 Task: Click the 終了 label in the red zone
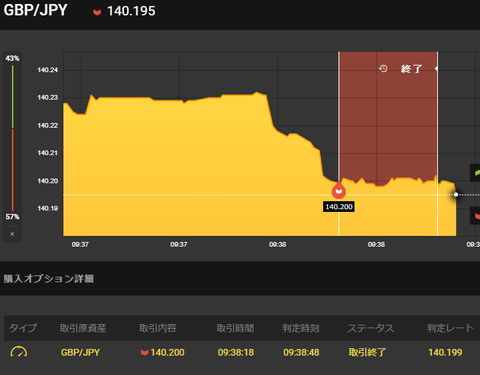(x=411, y=69)
